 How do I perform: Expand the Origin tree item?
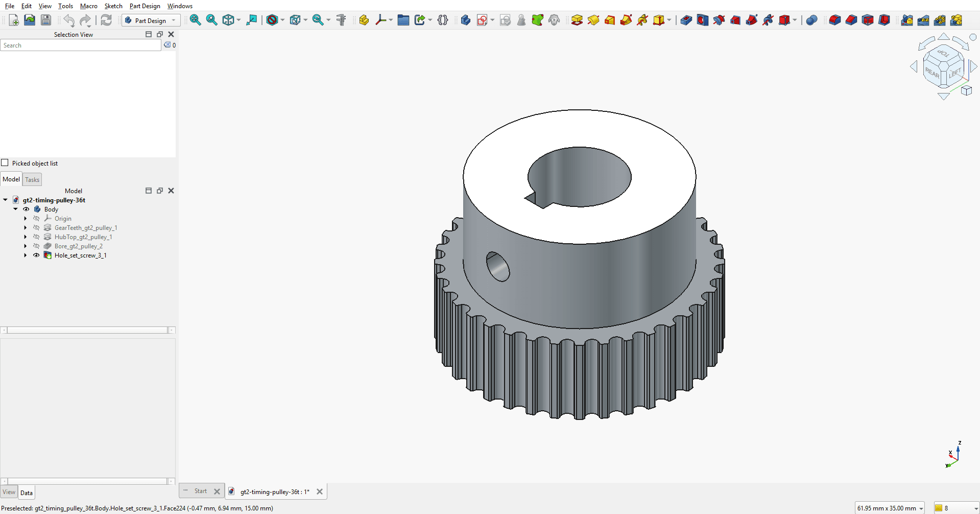pyautogui.click(x=26, y=218)
